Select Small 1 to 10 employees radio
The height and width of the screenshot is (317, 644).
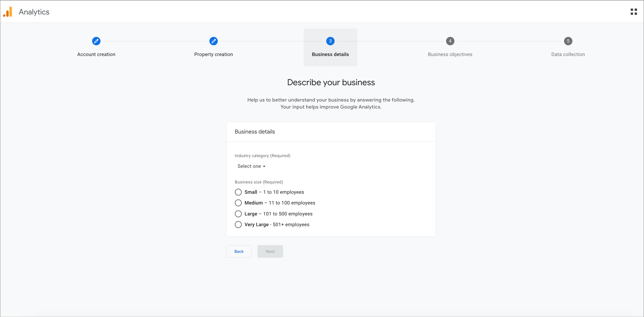pos(238,192)
